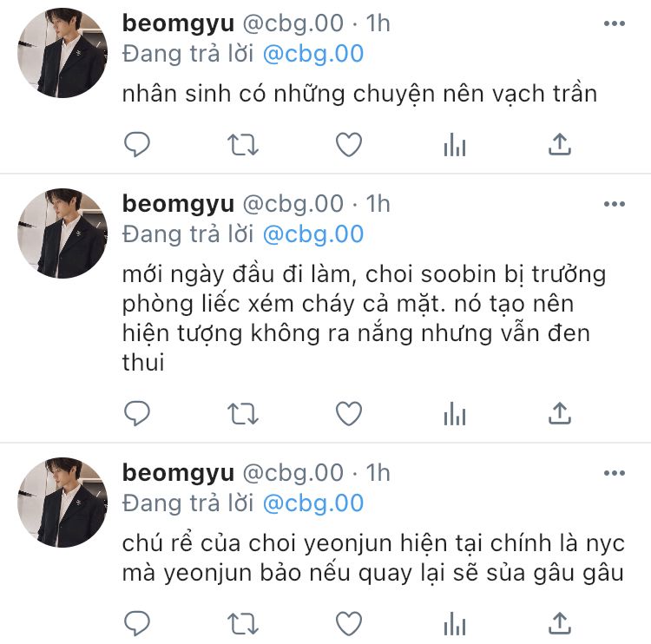This screenshot has height=644, width=651.
Task: Share the tweet about choi yeonjun
Action: [x=560, y=623]
